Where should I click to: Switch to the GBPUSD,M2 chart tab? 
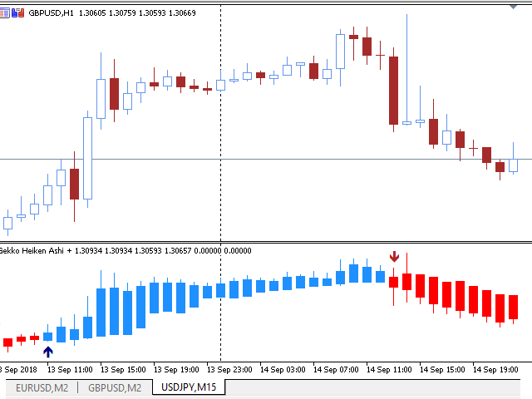coord(115,388)
